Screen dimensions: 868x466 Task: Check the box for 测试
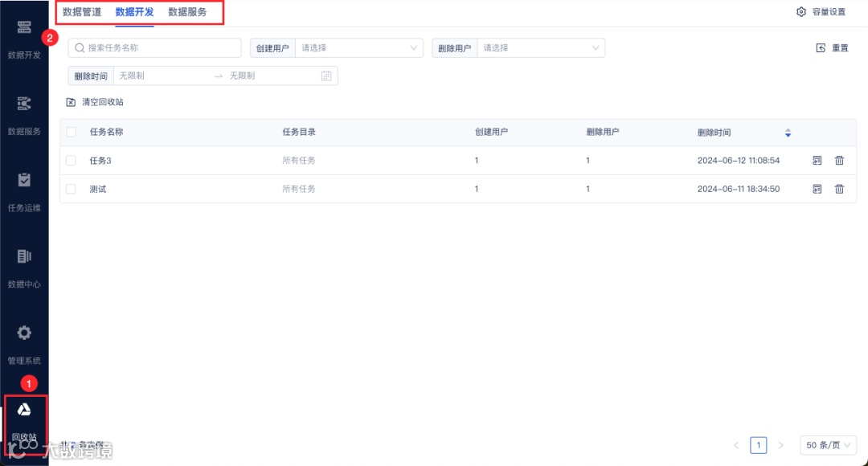coord(71,189)
